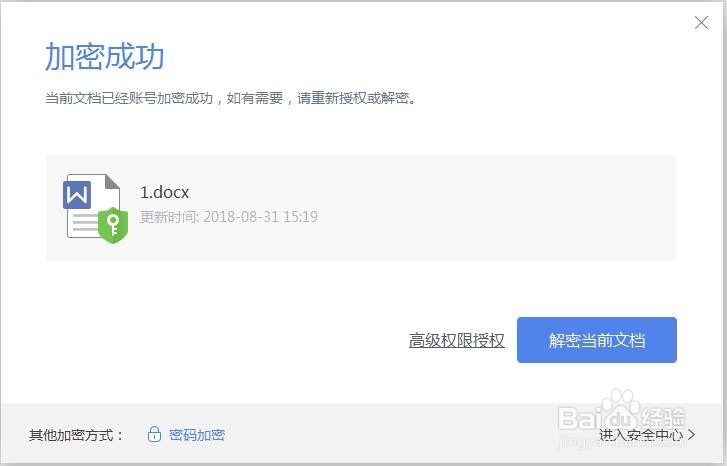Click the green shield key badge

click(x=113, y=225)
